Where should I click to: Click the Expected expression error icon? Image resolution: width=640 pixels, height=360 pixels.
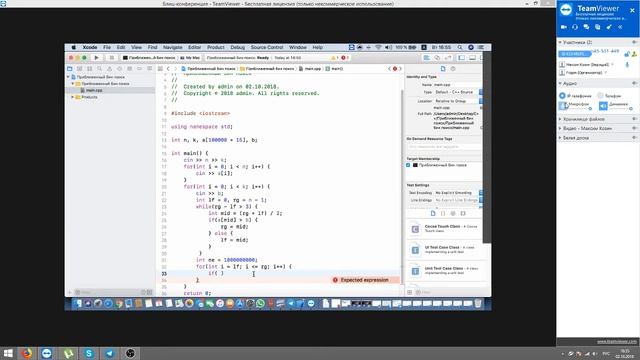[335, 280]
